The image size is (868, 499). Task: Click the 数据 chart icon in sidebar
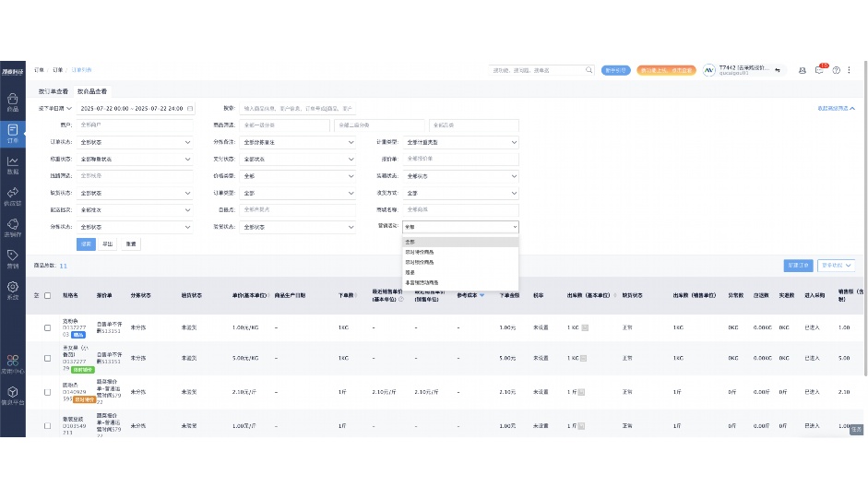(13, 164)
